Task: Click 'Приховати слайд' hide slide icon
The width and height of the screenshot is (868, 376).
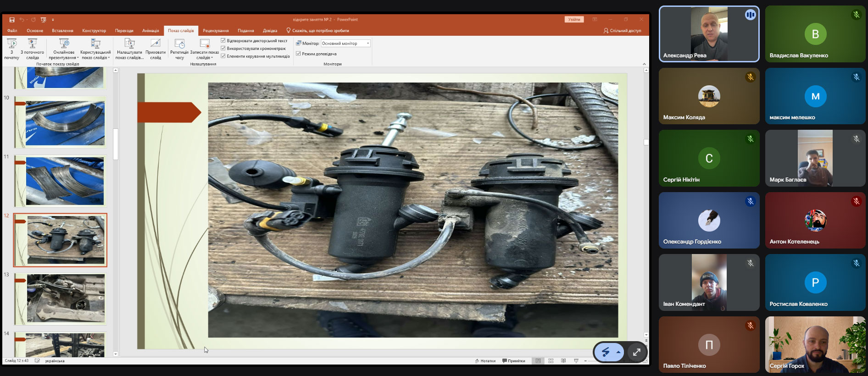Action: (156, 44)
